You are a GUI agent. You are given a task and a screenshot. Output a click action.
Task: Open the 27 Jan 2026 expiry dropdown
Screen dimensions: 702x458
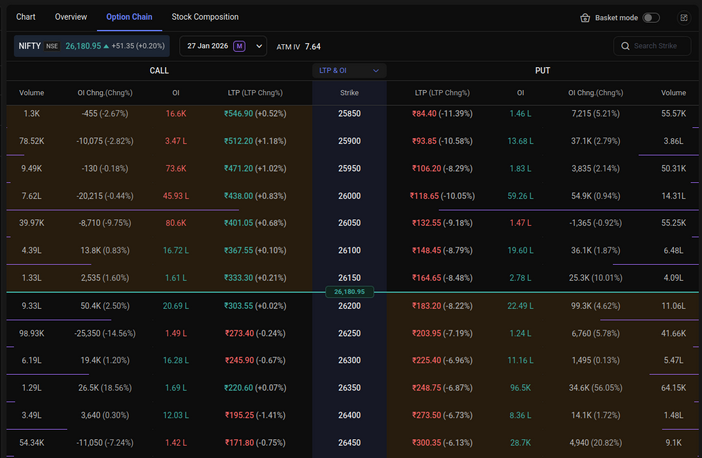(x=260, y=46)
